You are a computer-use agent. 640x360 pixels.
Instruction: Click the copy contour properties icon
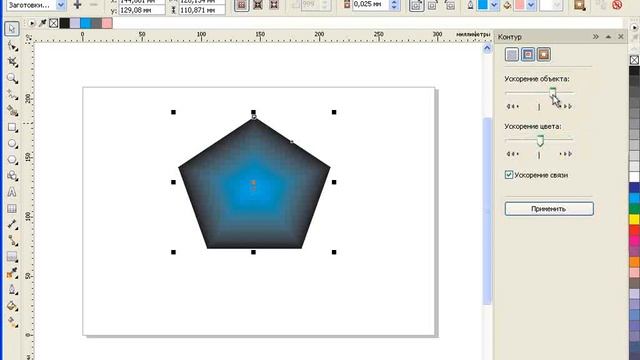point(601,5)
